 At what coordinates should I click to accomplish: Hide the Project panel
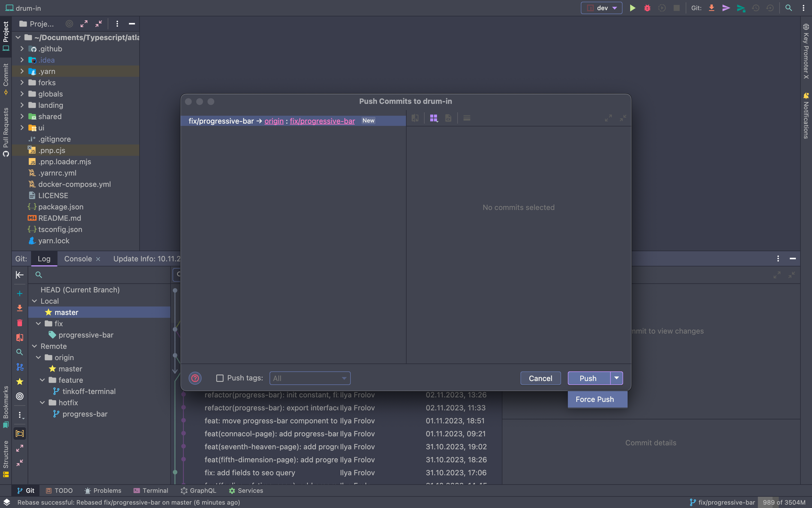coord(132,24)
